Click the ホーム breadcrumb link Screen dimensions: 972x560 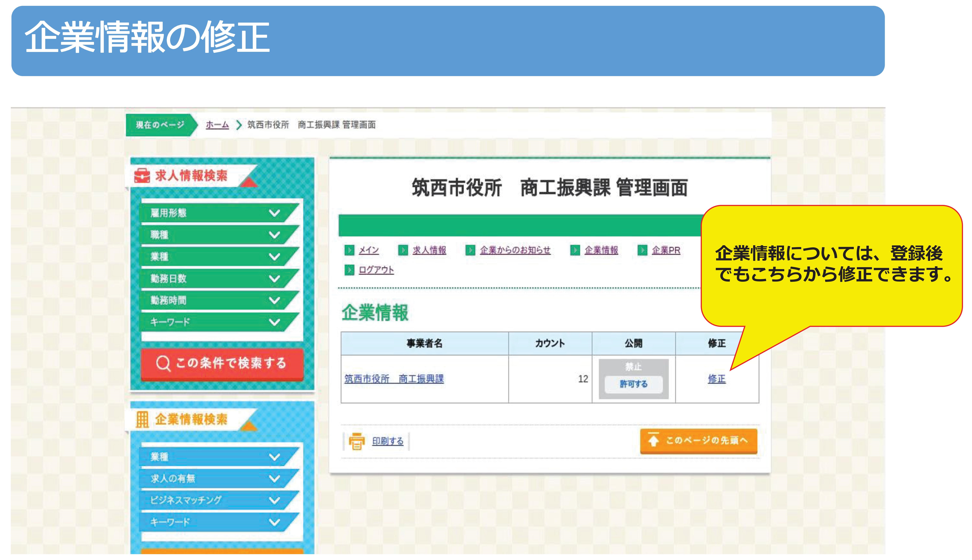click(x=217, y=125)
